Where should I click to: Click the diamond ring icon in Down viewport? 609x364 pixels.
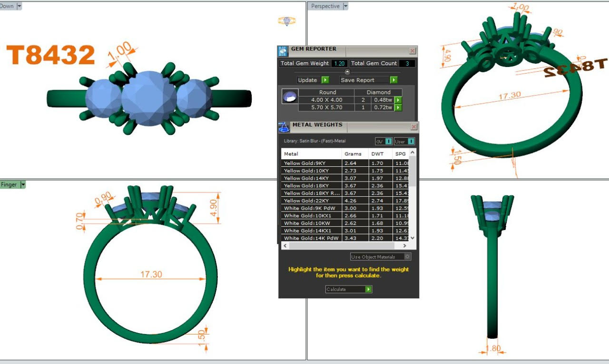[x=286, y=21]
